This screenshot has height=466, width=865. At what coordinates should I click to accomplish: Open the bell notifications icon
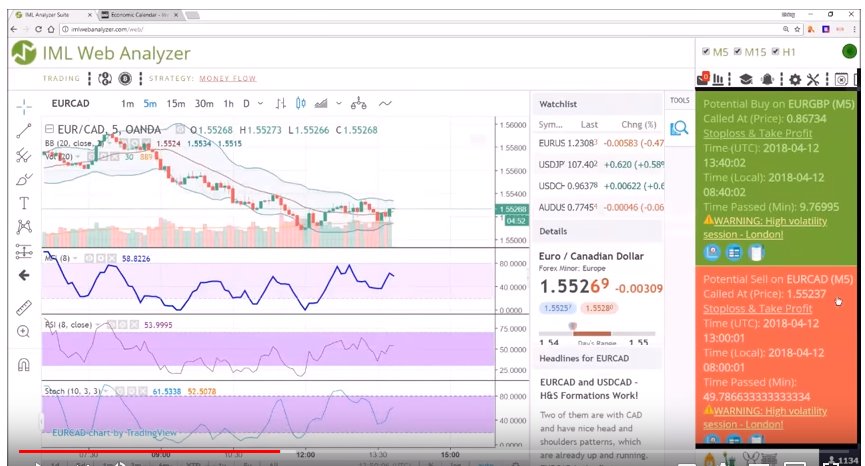[767, 79]
